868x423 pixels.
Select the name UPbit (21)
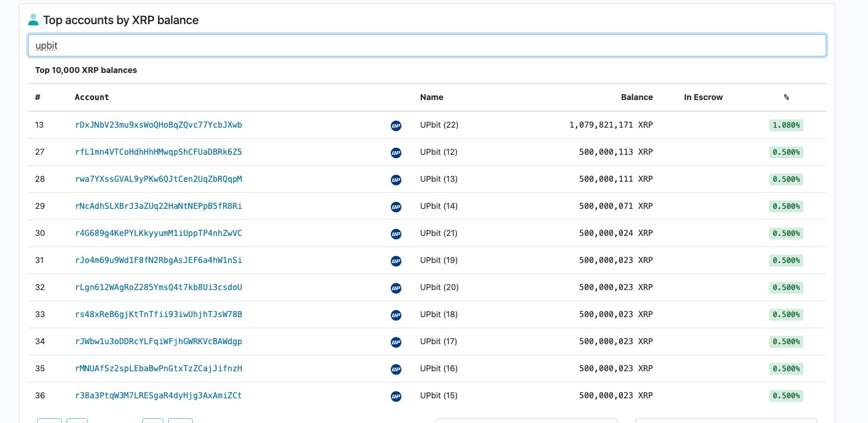(439, 233)
